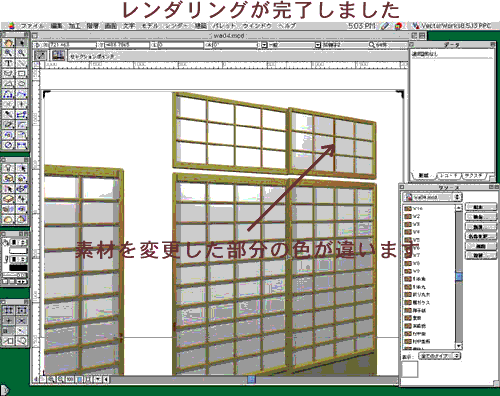The width and height of the screenshot is (500, 396).
Task: Click the Apple menu icon
Action: [x=12, y=26]
